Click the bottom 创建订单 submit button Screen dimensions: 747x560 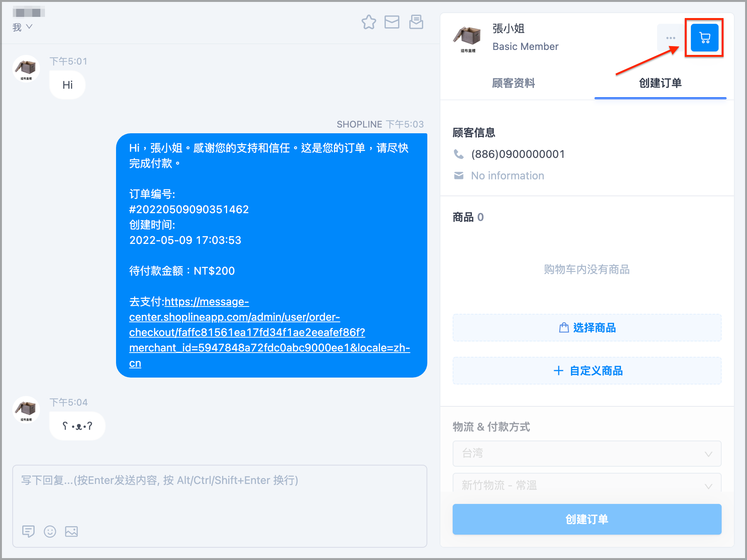coord(587,519)
